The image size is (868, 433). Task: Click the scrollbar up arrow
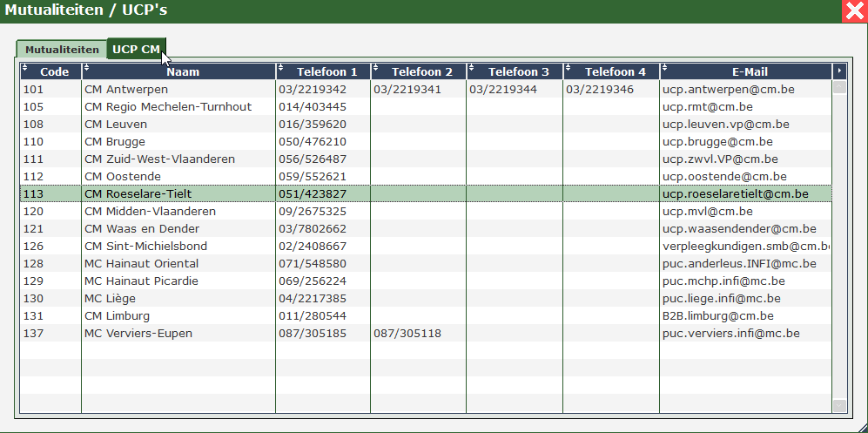pyautogui.click(x=840, y=87)
